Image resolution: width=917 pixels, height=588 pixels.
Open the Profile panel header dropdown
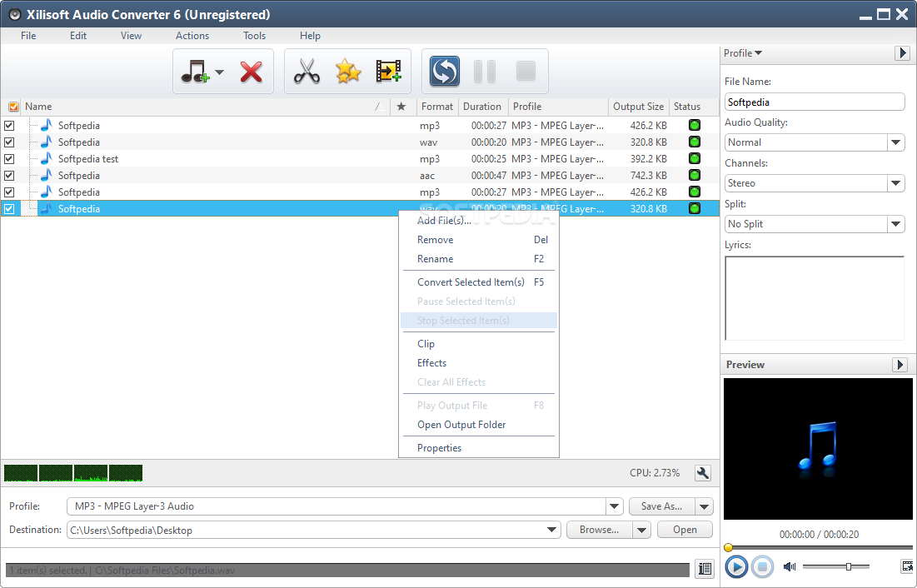coord(743,53)
